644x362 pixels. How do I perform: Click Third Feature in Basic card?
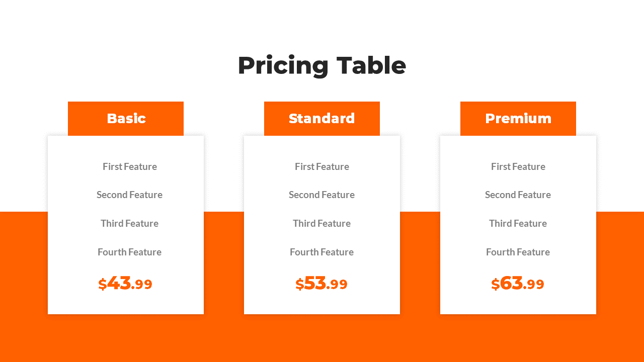(x=129, y=223)
